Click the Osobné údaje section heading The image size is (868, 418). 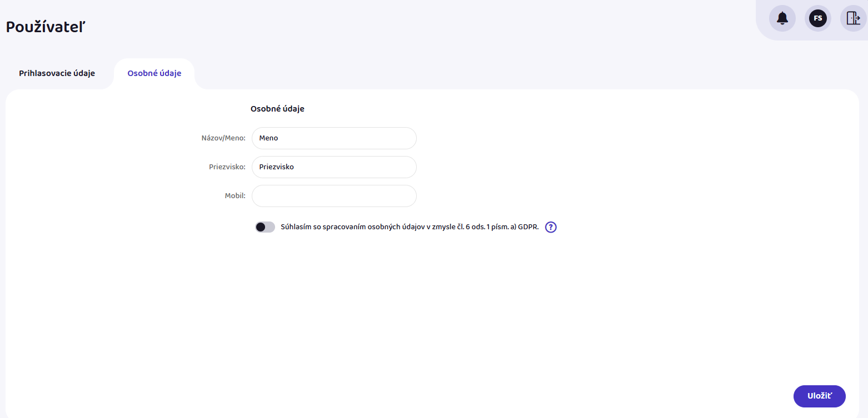pyautogui.click(x=277, y=109)
